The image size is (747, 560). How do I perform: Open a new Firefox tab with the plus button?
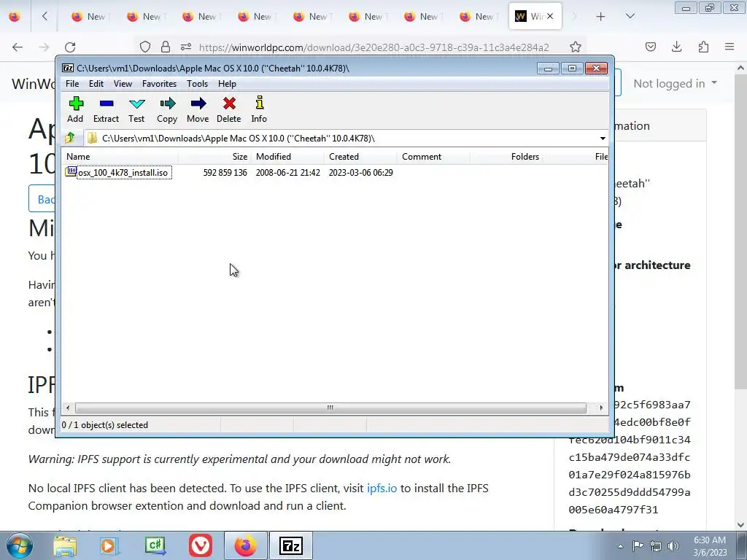601,17
